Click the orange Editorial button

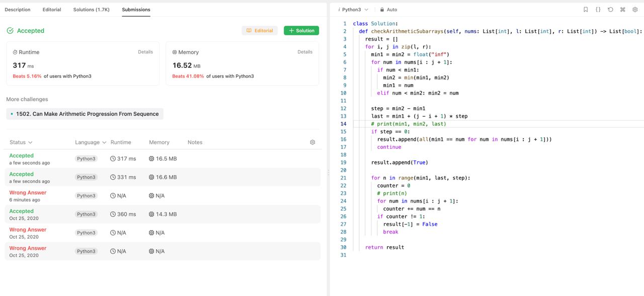pyautogui.click(x=260, y=31)
